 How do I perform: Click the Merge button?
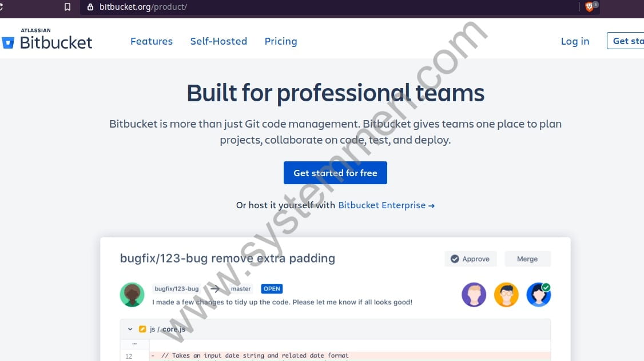[527, 259]
